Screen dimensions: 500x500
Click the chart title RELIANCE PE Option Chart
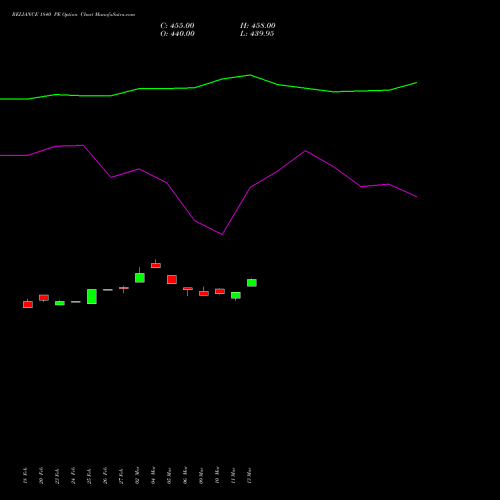pyautogui.click(x=73, y=15)
